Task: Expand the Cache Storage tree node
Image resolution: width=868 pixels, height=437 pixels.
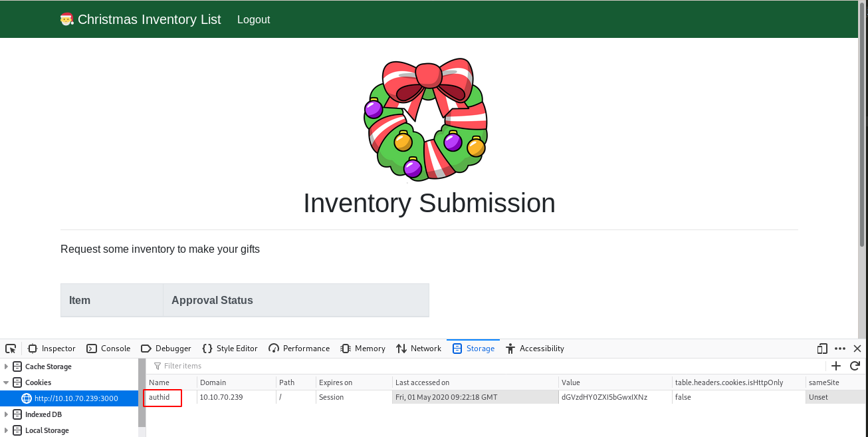Action: [7, 366]
